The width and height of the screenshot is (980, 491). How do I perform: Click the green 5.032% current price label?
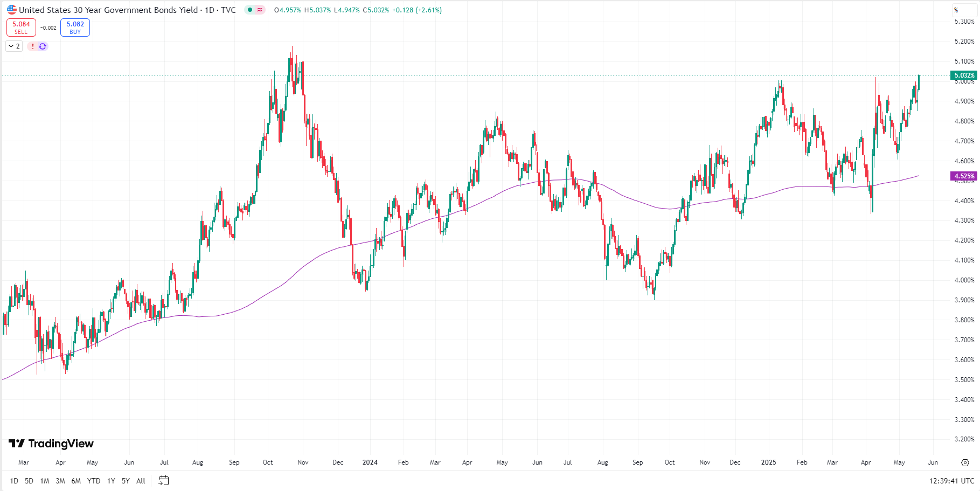pyautogui.click(x=964, y=75)
